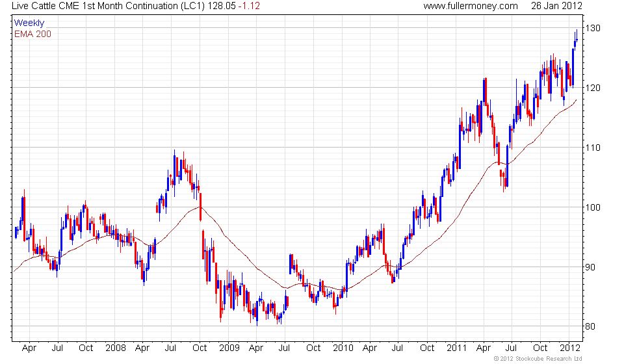Click the www.fullermoney.com text

[471, 6]
